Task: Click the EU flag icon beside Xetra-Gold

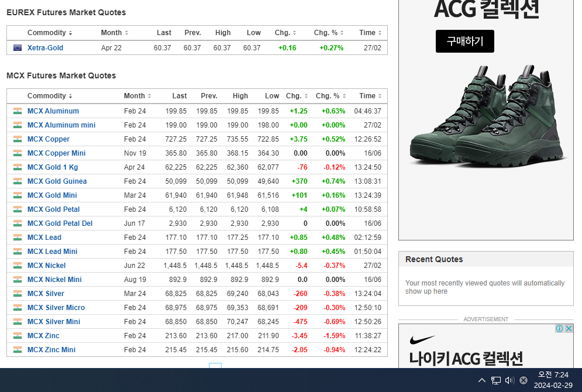Action: click(x=18, y=47)
